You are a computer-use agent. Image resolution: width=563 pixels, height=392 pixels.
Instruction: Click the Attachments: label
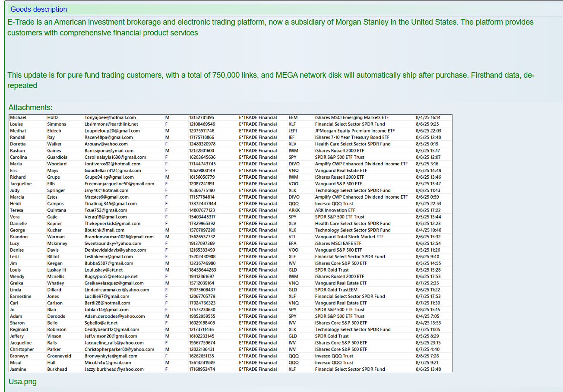(x=30, y=107)
